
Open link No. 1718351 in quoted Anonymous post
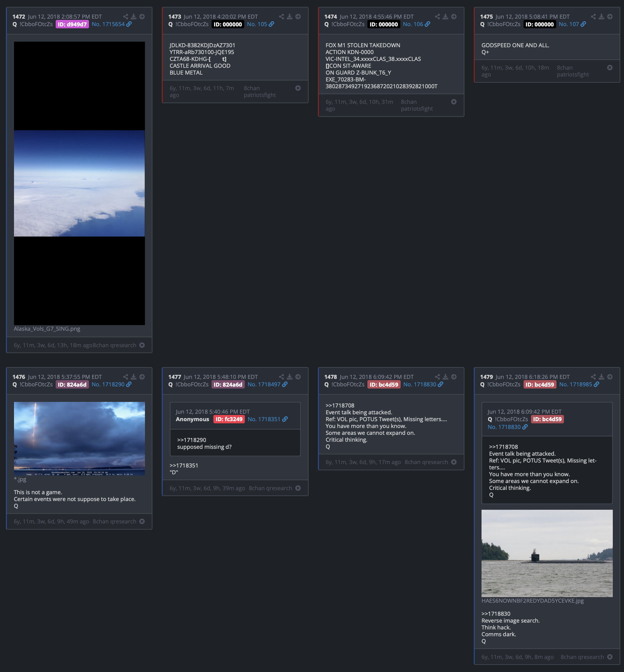(268, 419)
